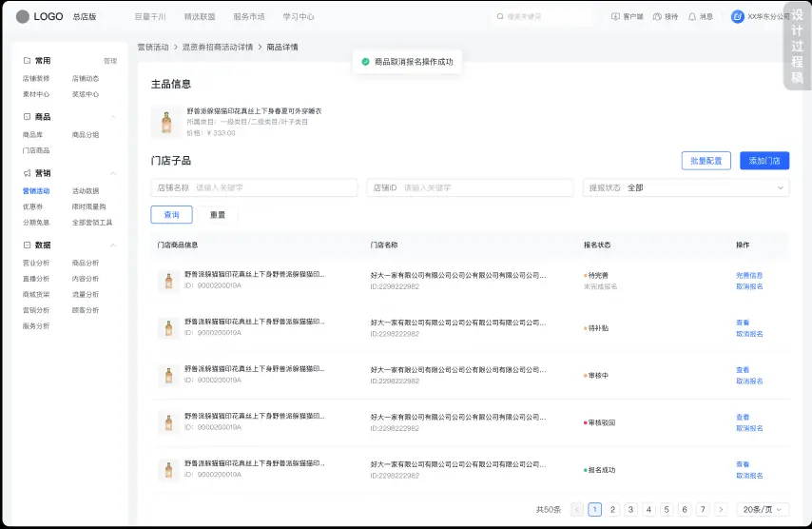Focus the 店铺ID input field

click(x=471, y=187)
